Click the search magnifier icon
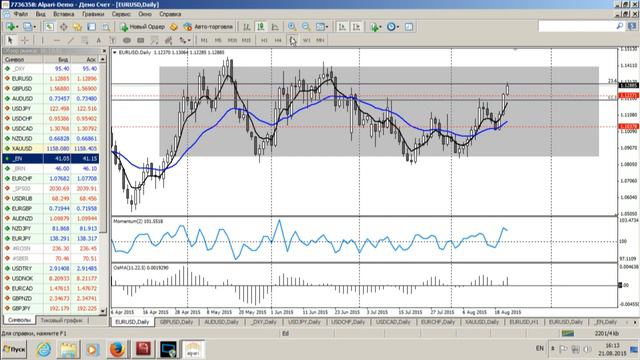Screen dimensions: 640x360 point(620,27)
